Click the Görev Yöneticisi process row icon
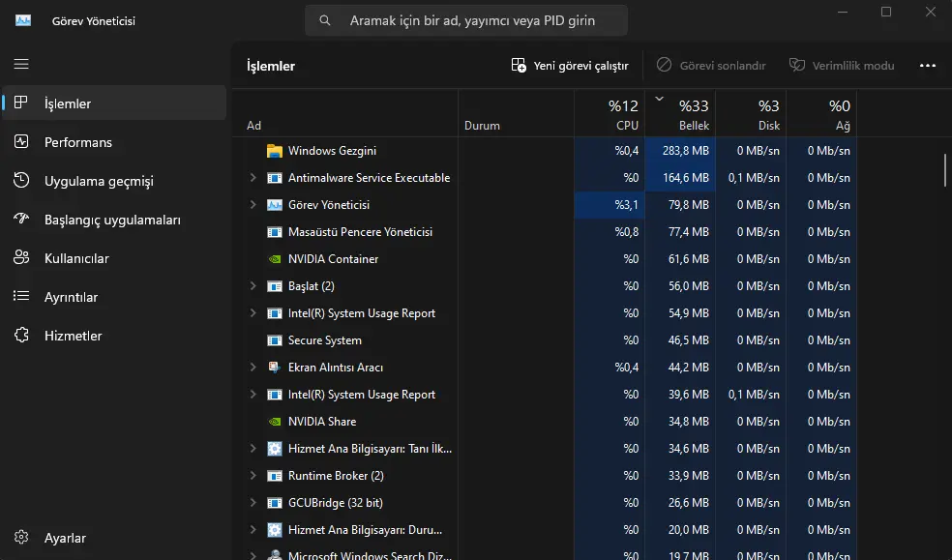 click(275, 205)
